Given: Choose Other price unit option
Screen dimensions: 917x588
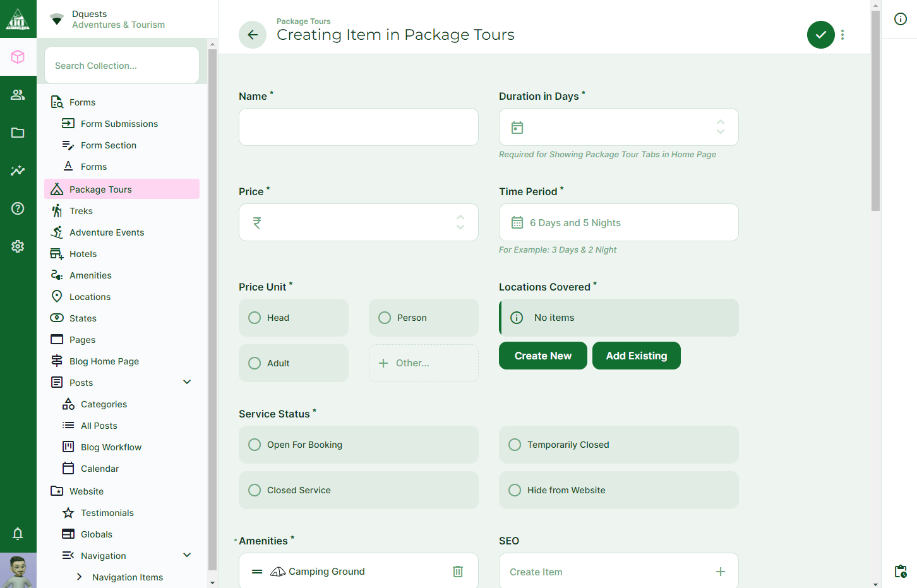Looking at the screenshot, I should [x=424, y=363].
